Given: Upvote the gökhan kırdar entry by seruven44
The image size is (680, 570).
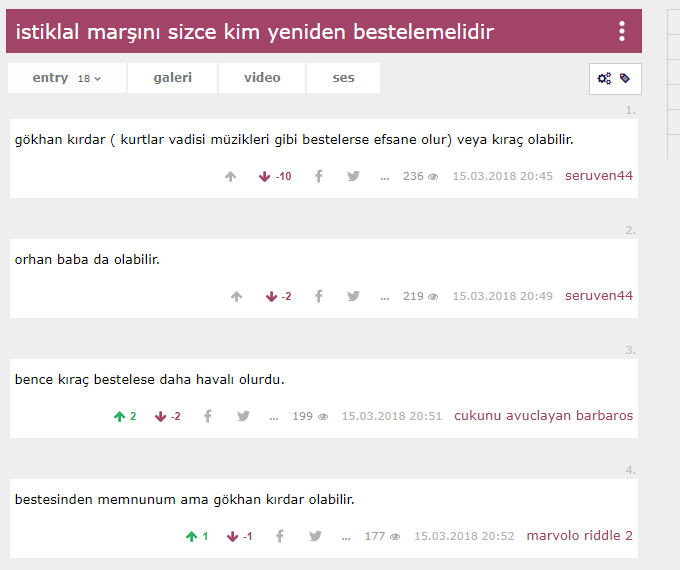Looking at the screenshot, I should tap(231, 177).
